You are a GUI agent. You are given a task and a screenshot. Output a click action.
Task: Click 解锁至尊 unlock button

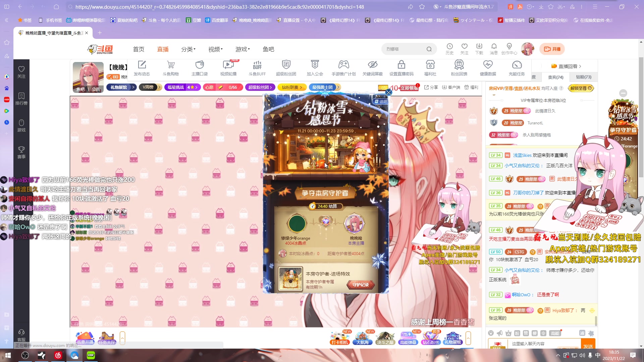tap(581, 88)
